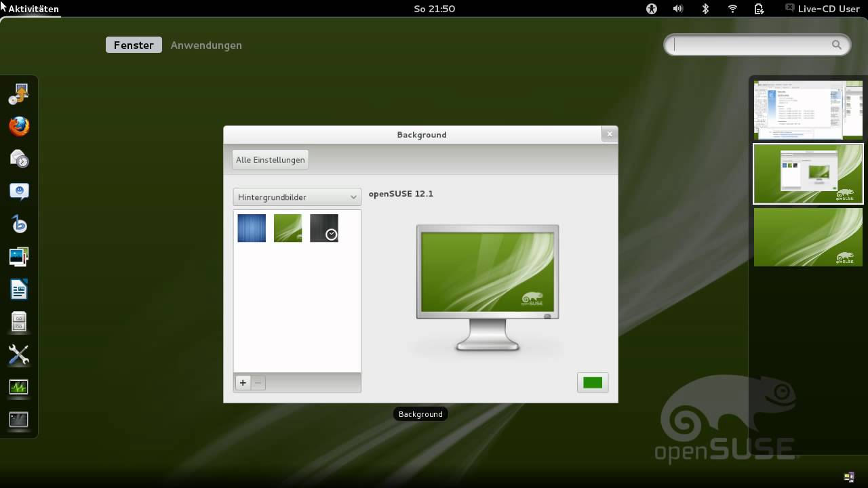Click the Alle Einstellungen button
The width and height of the screenshot is (868, 488).
coord(270,159)
